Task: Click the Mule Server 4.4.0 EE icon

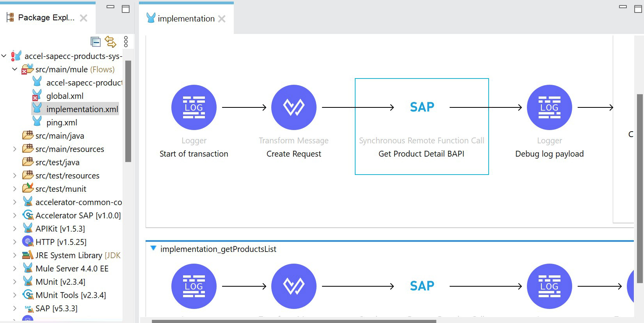Action: tap(28, 268)
